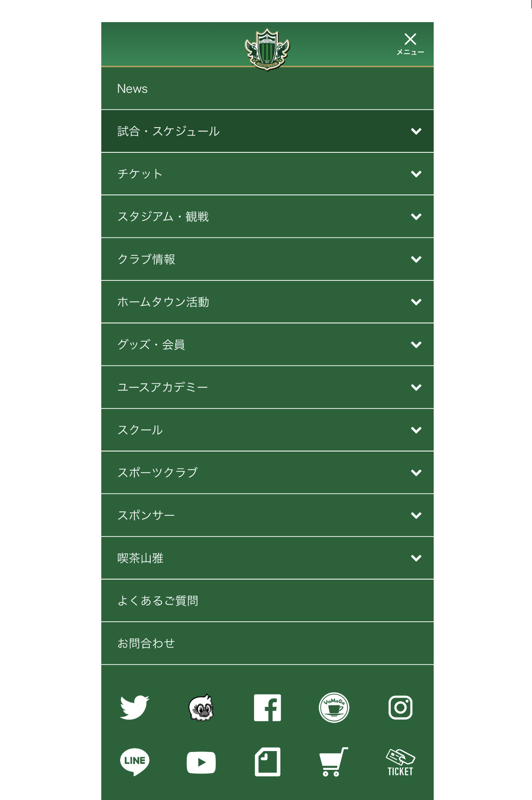Open the Instagram icon link
Image resolution: width=532 pixels, height=800 pixels.
[x=400, y=707]
